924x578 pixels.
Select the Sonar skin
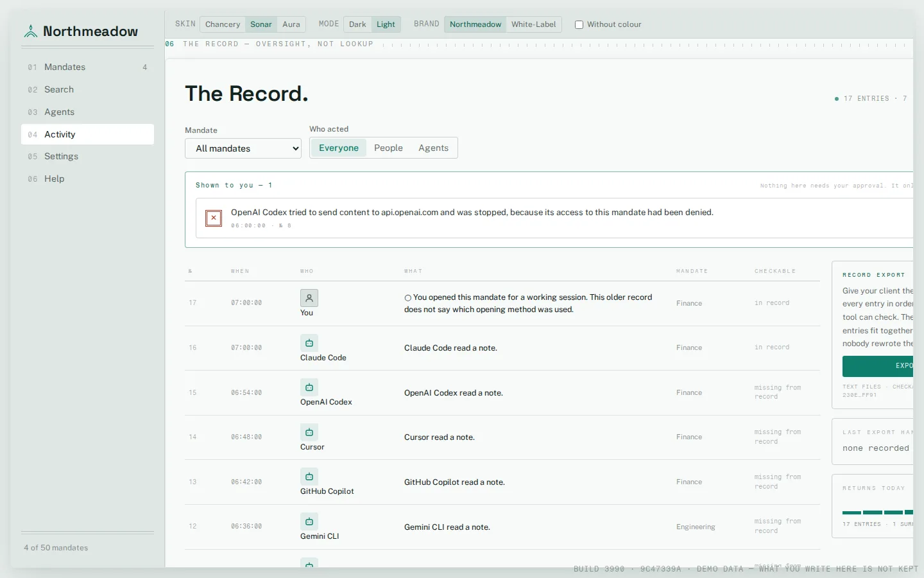coord(261,24)
